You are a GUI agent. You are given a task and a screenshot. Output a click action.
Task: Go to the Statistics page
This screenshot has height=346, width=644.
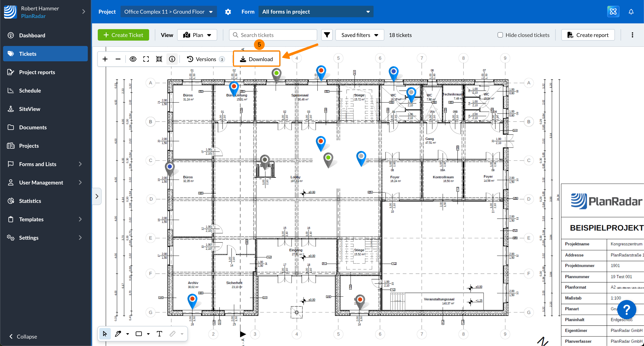(x=30, y=201)
